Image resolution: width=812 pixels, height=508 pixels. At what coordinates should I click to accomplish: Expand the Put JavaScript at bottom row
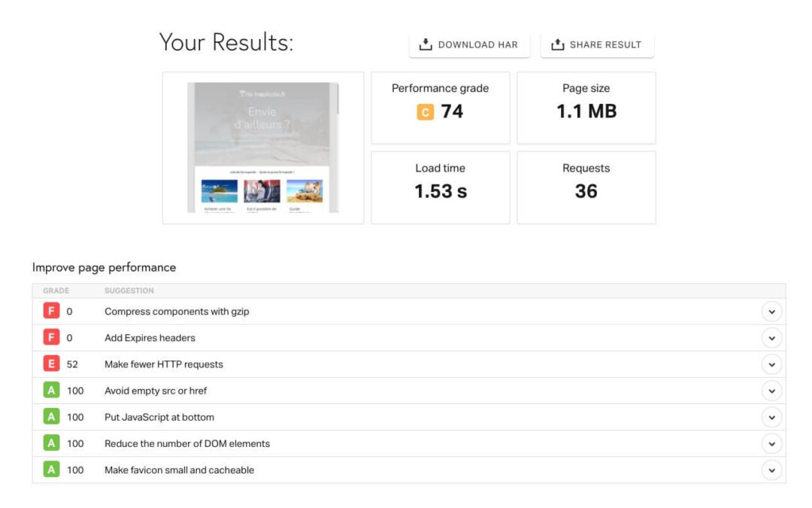771,417
